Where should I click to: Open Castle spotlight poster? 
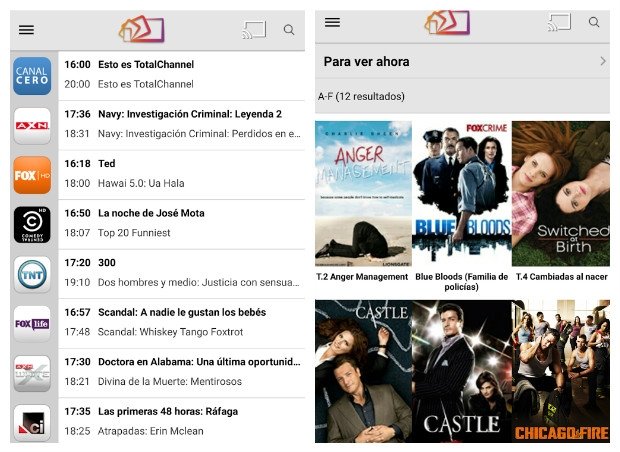tap(461, 371)
